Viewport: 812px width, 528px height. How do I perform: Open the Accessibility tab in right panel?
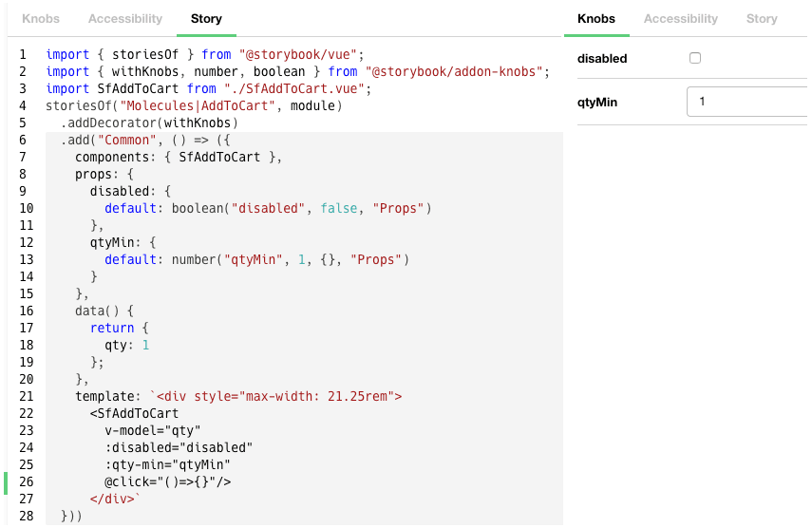coord(680,19)
